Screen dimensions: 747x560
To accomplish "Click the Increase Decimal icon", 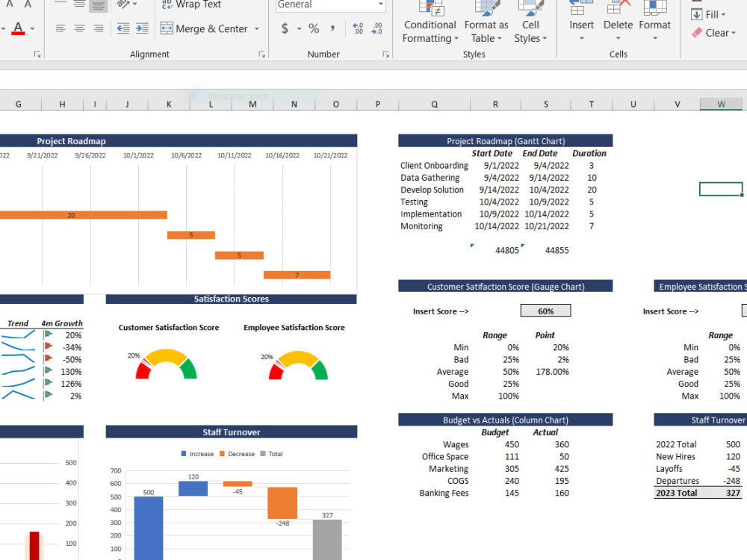I will coord(357,28).
